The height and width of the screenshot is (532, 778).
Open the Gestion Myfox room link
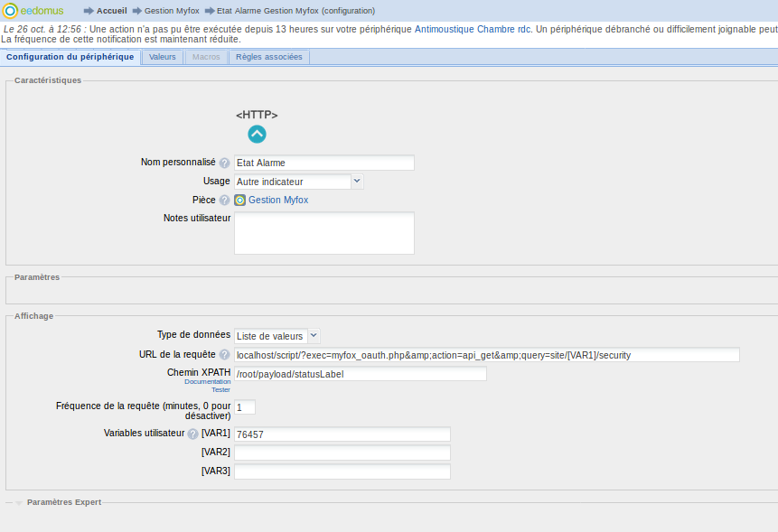pyautogui.click(x=278, y=201)
